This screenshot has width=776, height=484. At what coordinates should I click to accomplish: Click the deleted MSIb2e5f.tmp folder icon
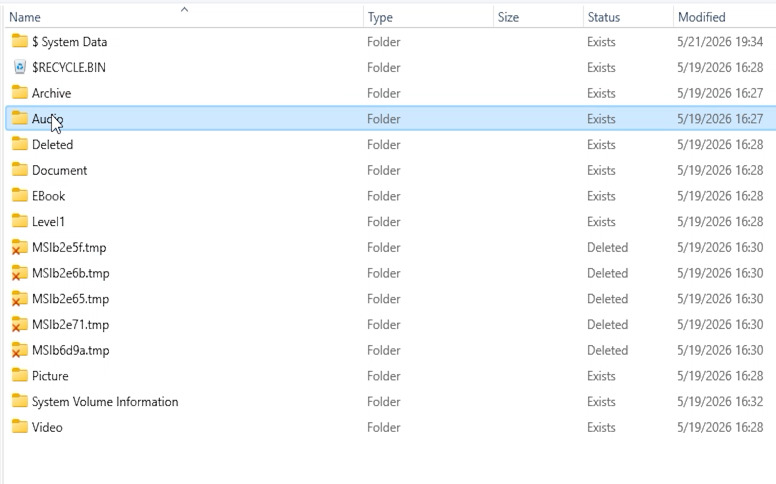(x=19, y=247)
